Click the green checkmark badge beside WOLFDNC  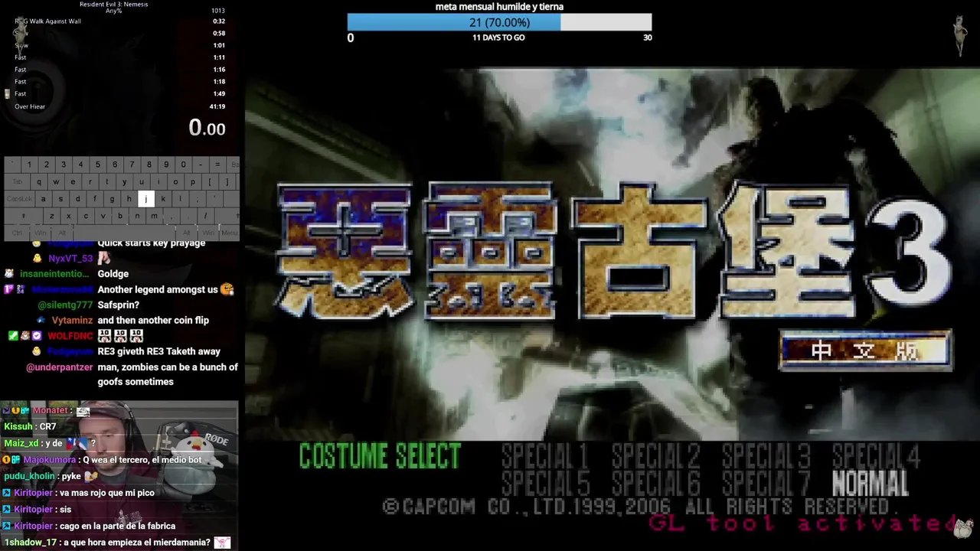pyautogui.click(x=13, y=336)
